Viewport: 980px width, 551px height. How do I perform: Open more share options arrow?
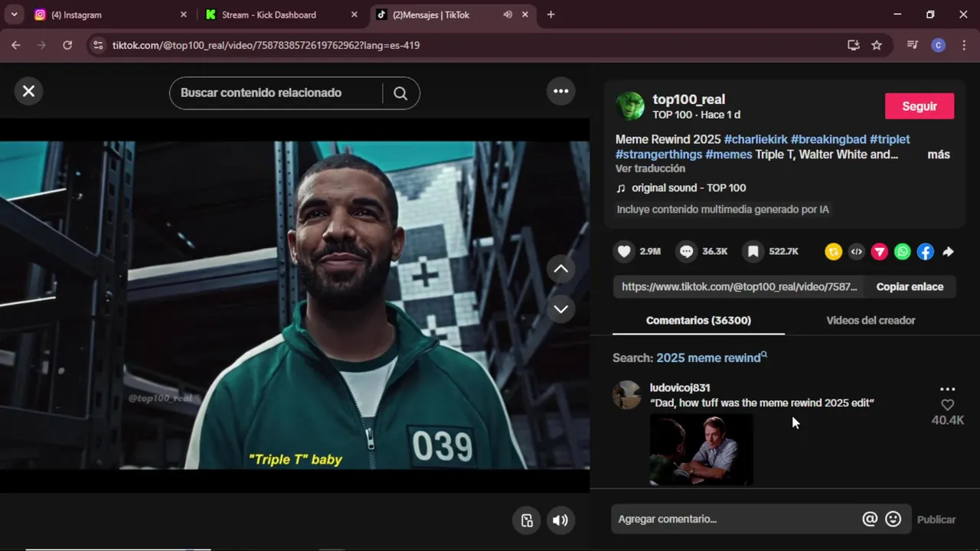[948, 252]
